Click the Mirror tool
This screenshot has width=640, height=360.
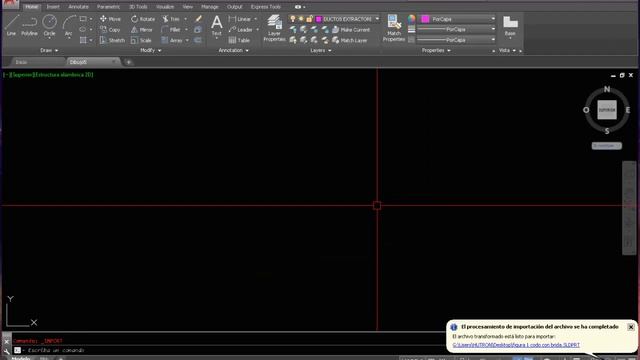(x=141, y=29)
